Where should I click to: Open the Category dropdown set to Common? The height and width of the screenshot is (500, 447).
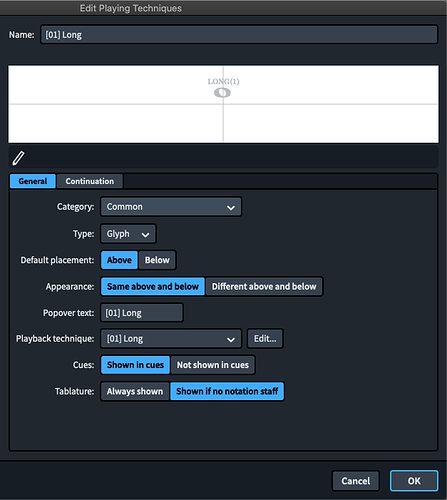click(x=171, y=207)
